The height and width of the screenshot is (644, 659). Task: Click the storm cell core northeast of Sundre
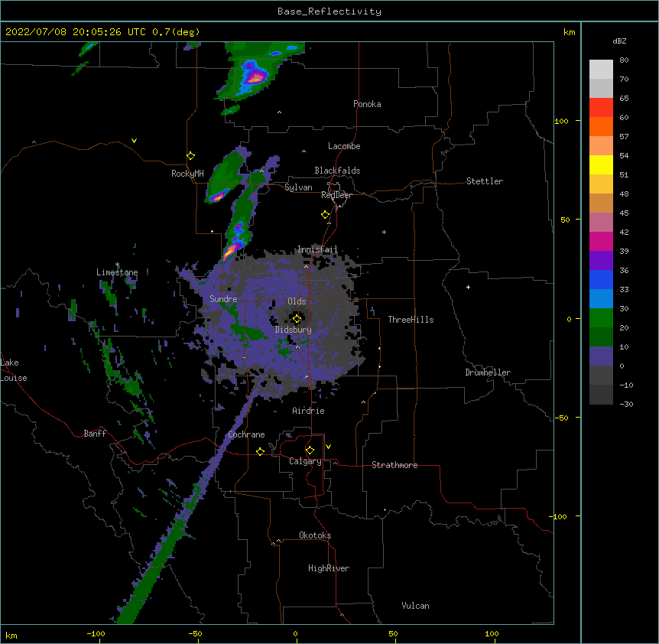click(x=230, y=252)
